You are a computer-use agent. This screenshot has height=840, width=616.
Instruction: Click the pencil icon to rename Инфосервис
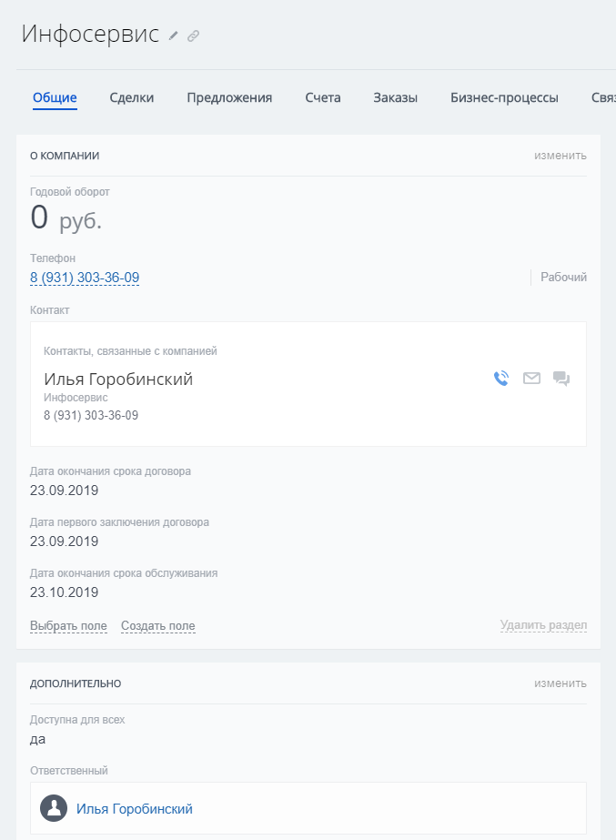coord(174,35)
